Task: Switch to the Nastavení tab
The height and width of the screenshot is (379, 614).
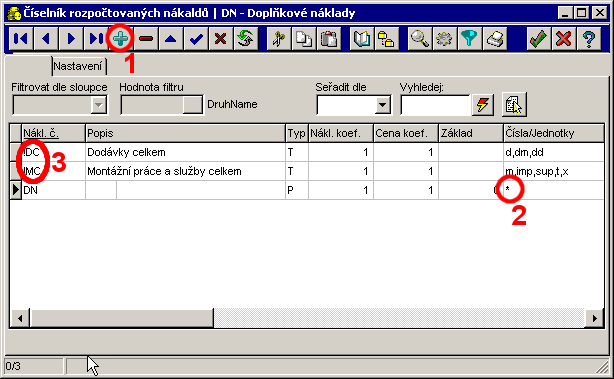Action: 78,66
